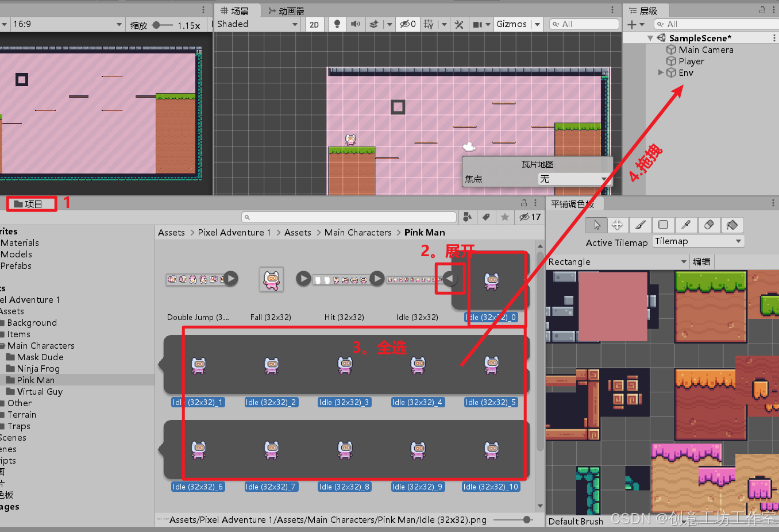
Task: Switch to Animator tab (动画器)
Action: pos(287,11)
